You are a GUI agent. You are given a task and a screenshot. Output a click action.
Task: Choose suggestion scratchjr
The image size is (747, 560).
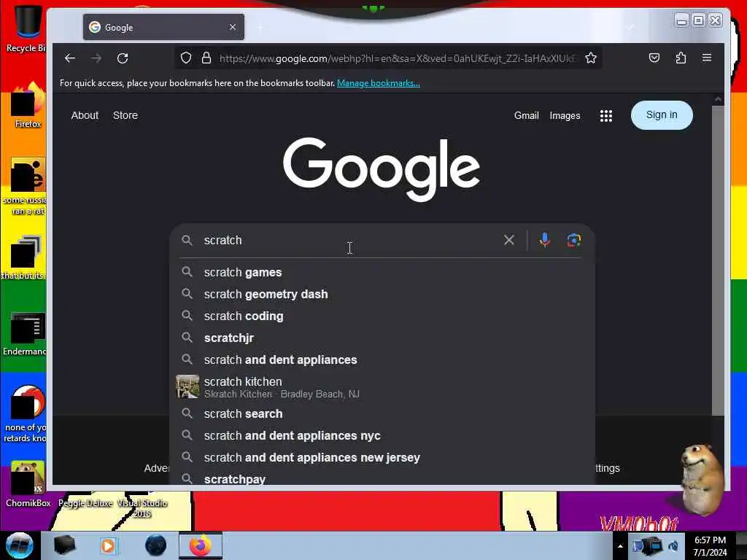click(382, 338)
